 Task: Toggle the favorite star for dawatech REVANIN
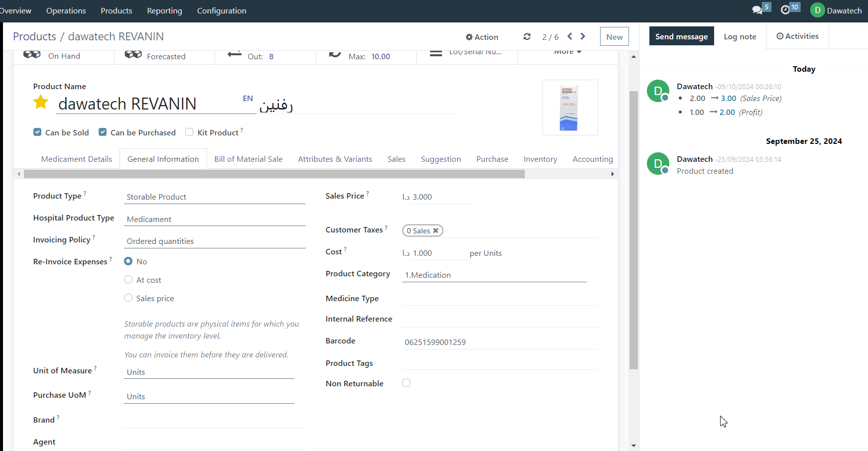point(41,103)
